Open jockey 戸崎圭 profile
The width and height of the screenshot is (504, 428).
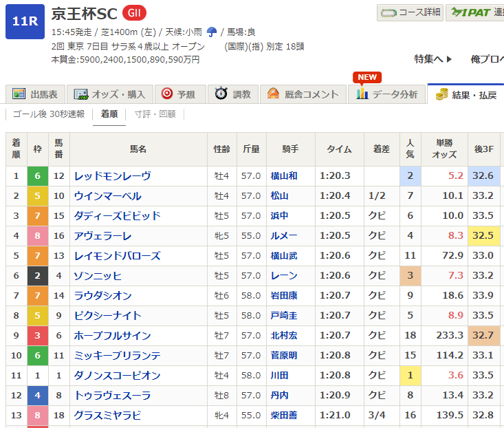tap(284, 315)
